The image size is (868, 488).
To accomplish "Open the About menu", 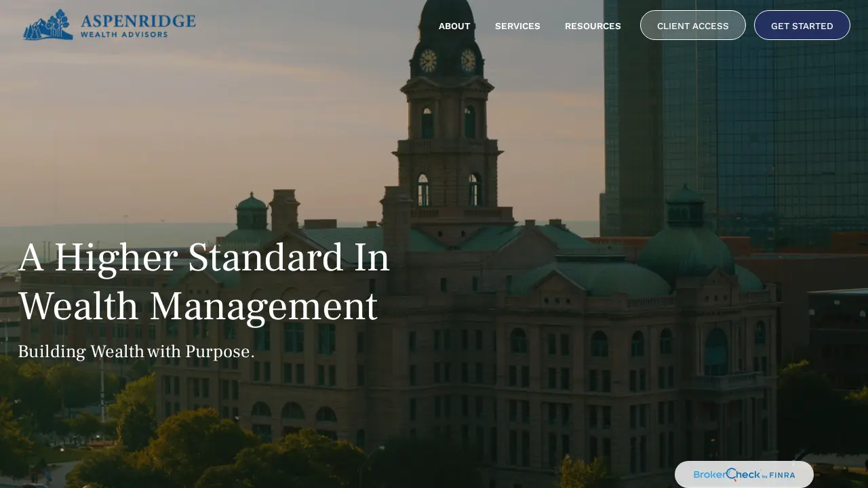I will click(x=454, y=26).
